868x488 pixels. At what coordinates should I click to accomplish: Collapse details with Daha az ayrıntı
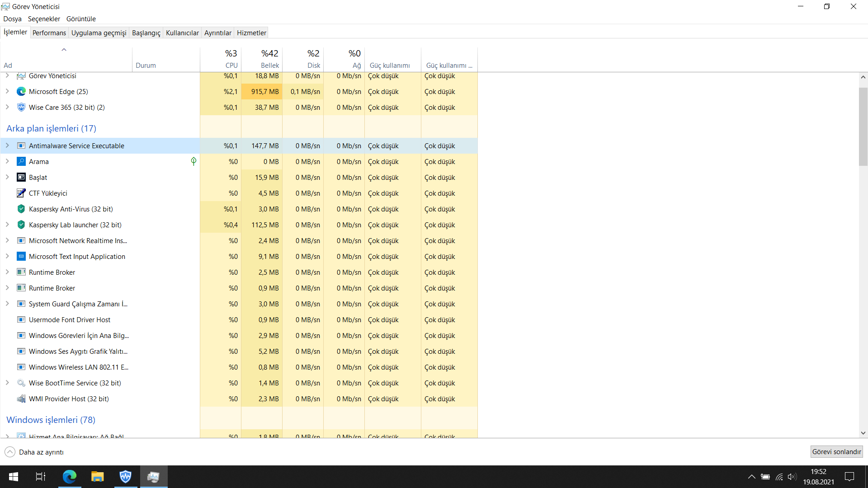(34, 452)
